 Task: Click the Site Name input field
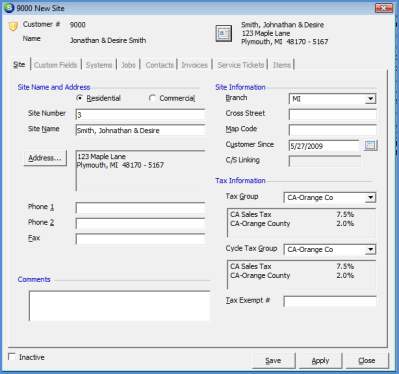coord(140,130)
